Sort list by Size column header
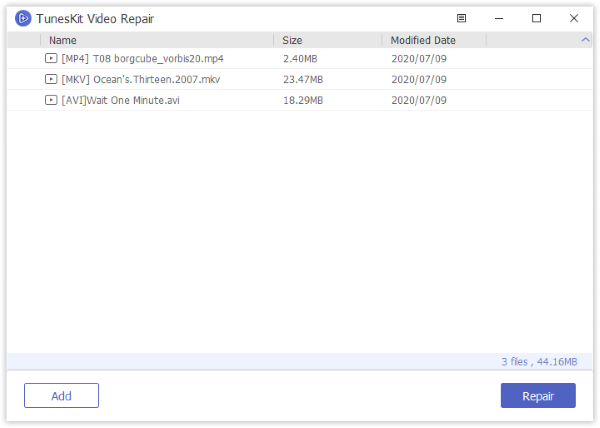Viewport: 600px width, 428px height. coord(292,40)
